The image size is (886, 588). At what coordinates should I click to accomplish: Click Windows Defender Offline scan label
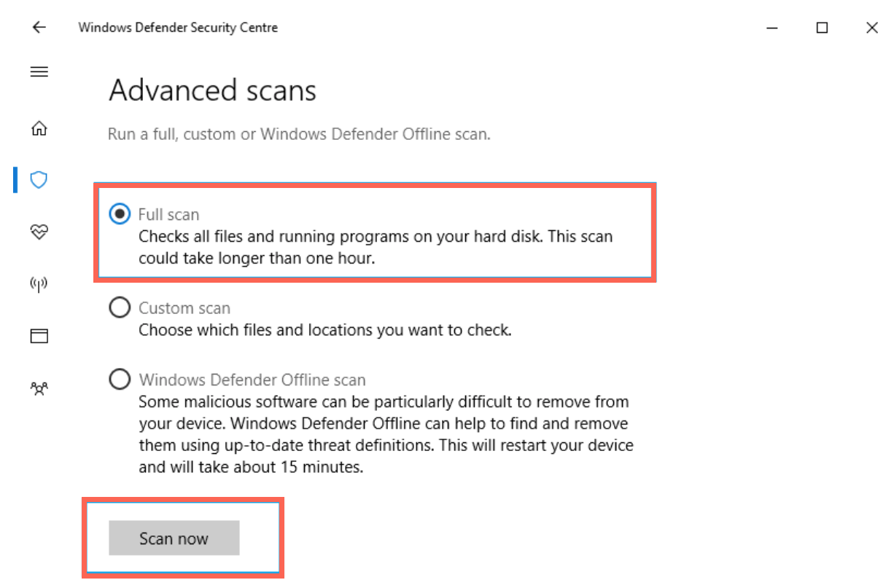coord(252,380)
